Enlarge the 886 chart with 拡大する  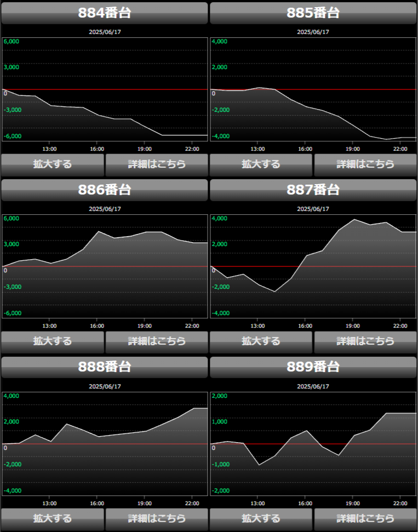[x=53, y=342]
